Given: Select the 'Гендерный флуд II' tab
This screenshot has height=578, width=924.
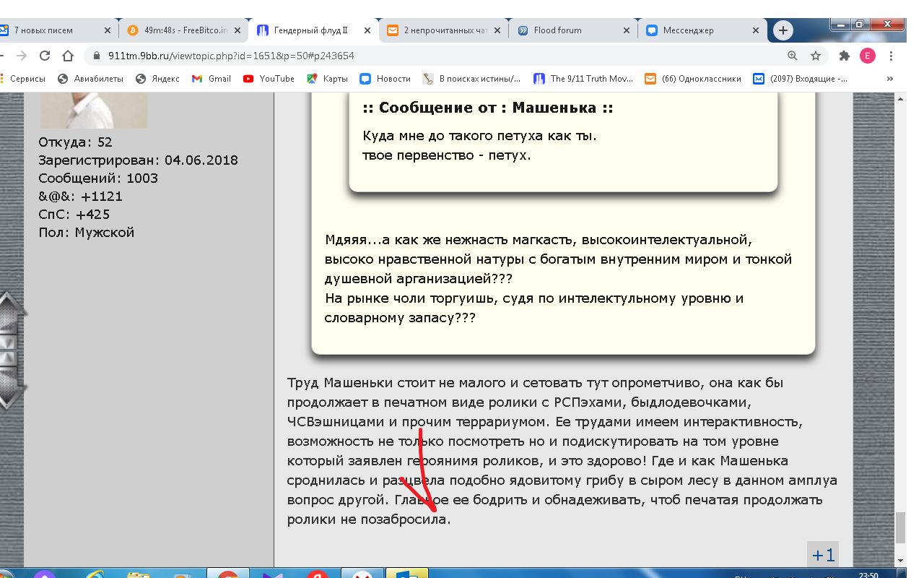Looking at the screenshot, I should [313, 30].
